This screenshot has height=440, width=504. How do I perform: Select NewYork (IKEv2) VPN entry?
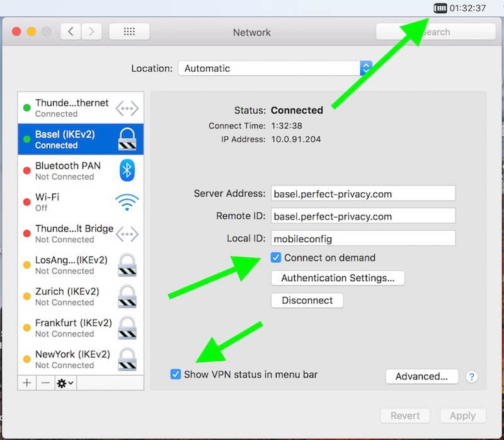(x=81, y=359)
